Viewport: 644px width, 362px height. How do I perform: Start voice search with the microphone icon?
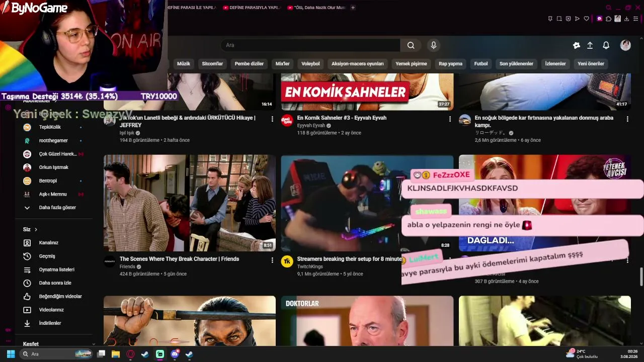point(434,45)
